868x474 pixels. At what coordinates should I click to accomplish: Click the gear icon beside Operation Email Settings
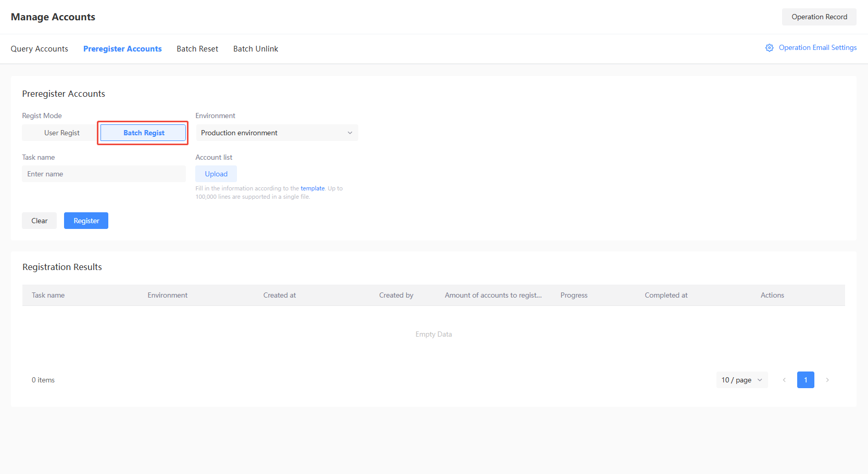tap(769, 48)
